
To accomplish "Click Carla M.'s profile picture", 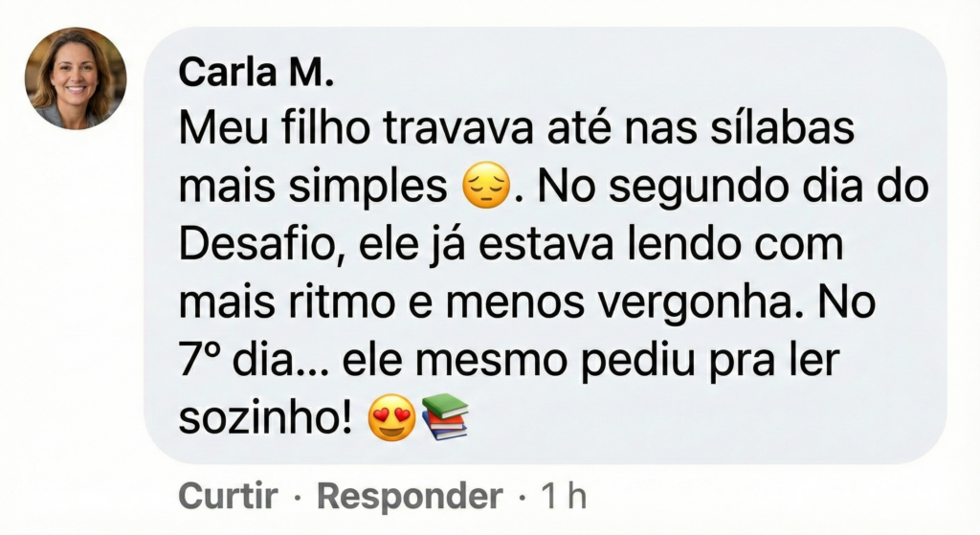I will coord(76,78).
